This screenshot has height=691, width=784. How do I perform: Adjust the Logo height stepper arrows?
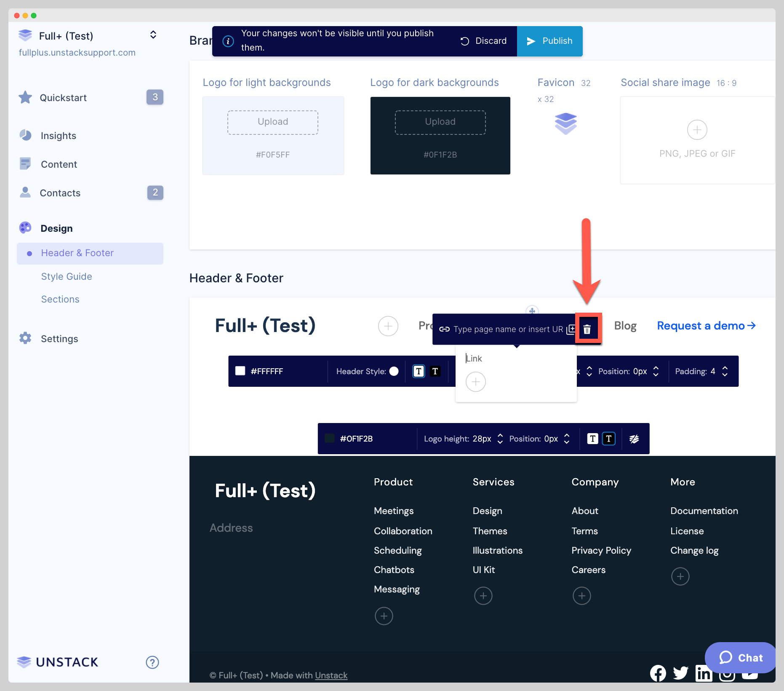tap(500, 439)
